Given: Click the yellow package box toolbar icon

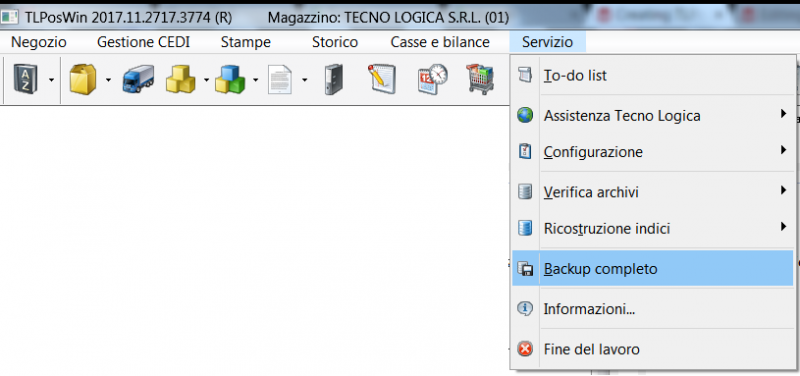Looking at the screenshot, I should pyautogui.click(x=83, y=80).
